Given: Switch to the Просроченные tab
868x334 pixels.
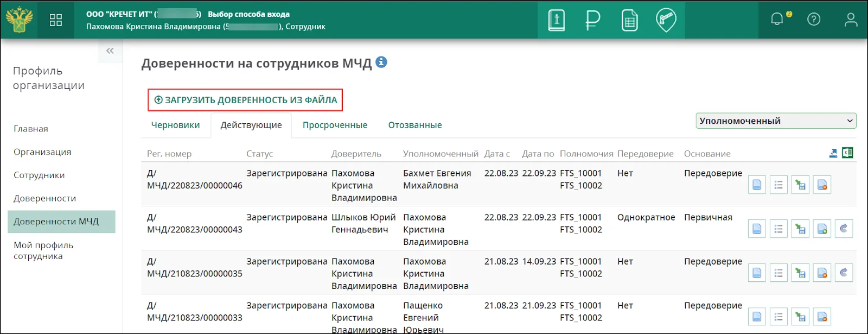Looking at the screenshot, I should pos(335,125).
